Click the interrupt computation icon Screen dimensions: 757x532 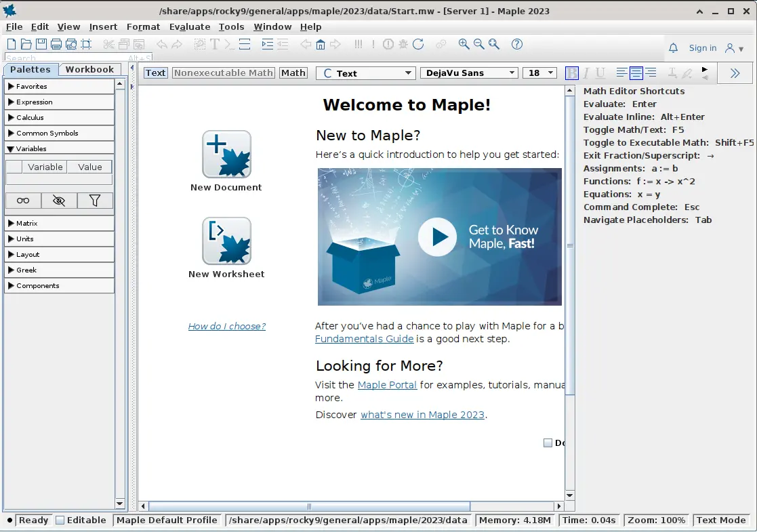[x=388, y=45]
